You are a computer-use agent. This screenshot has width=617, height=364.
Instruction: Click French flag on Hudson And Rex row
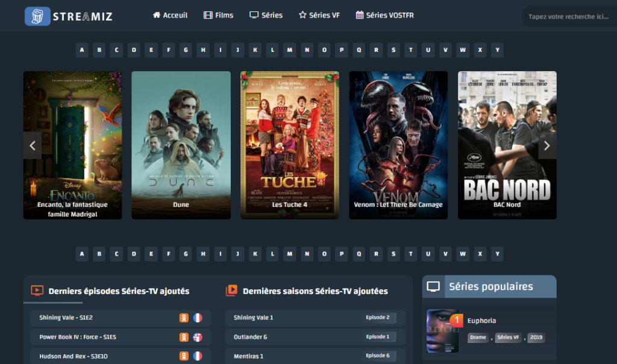tap(198, 356)
